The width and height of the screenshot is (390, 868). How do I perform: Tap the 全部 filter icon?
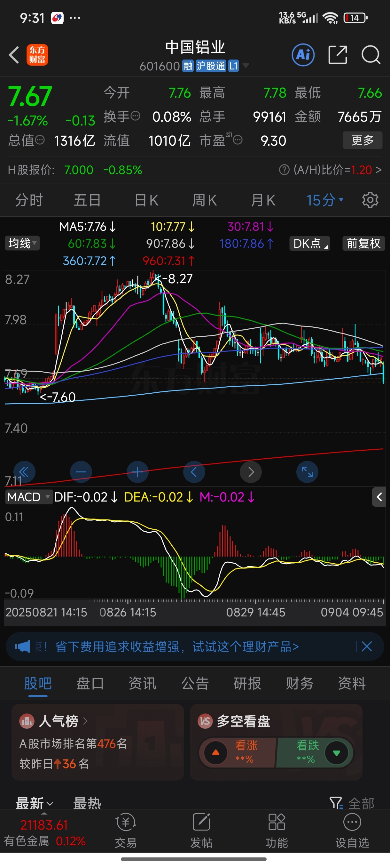coord(336,803)
